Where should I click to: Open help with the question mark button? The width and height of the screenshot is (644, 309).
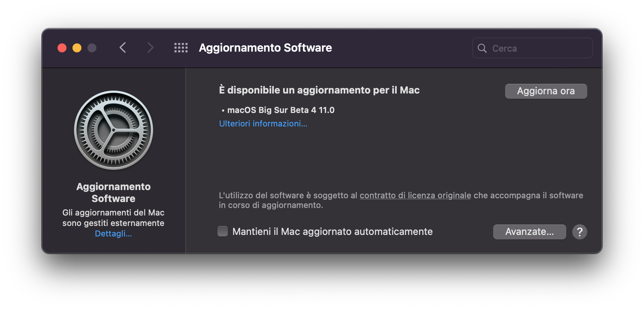[x=579, y=232]
